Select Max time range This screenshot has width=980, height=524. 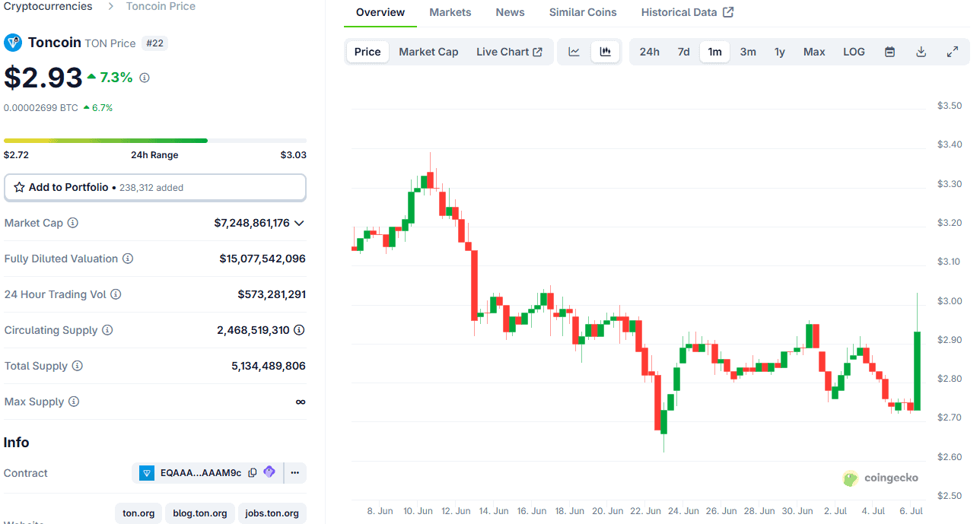(814, 52)
